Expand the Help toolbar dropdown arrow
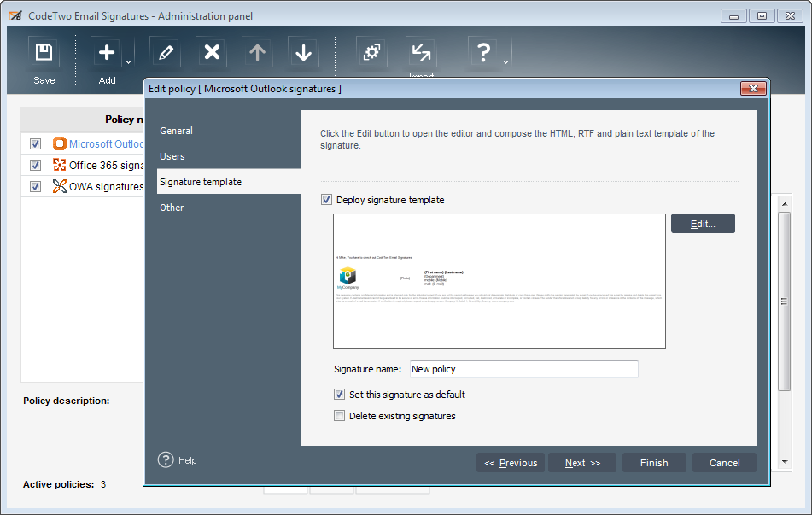Viewport: 812px width, 515px height. click(506, 61)
